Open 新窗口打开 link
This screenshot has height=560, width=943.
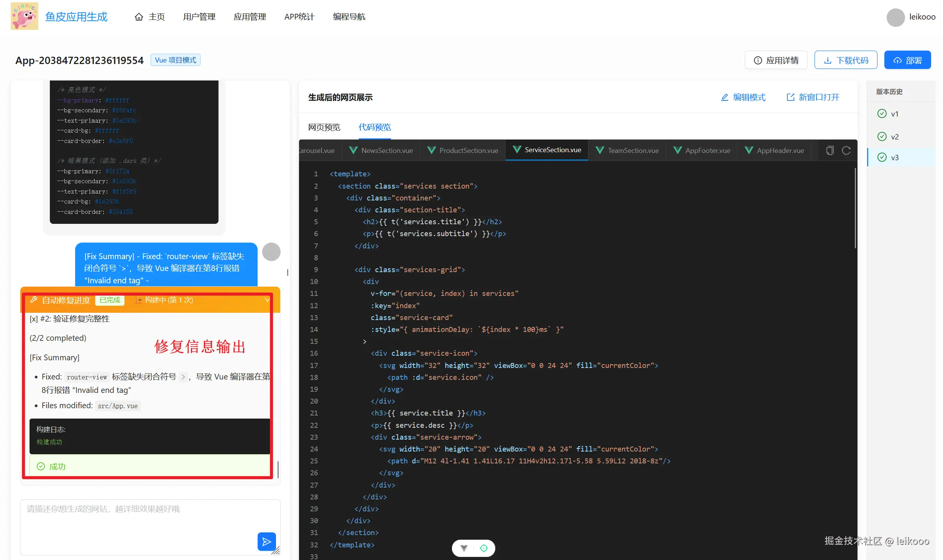813,97
